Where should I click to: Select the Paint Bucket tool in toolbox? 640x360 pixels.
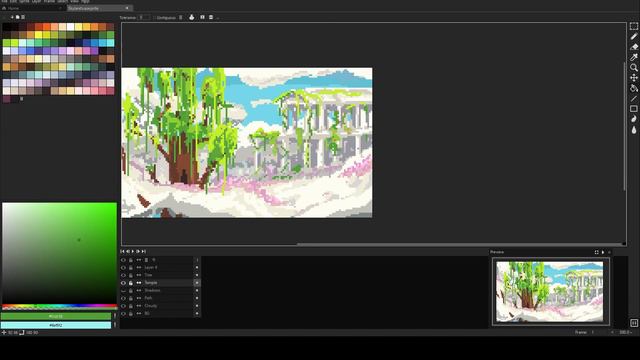(633, 88)
